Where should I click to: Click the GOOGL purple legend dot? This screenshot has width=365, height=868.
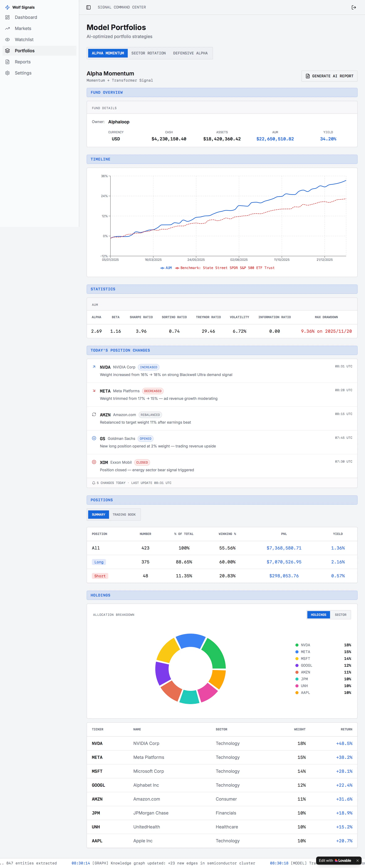297,665
